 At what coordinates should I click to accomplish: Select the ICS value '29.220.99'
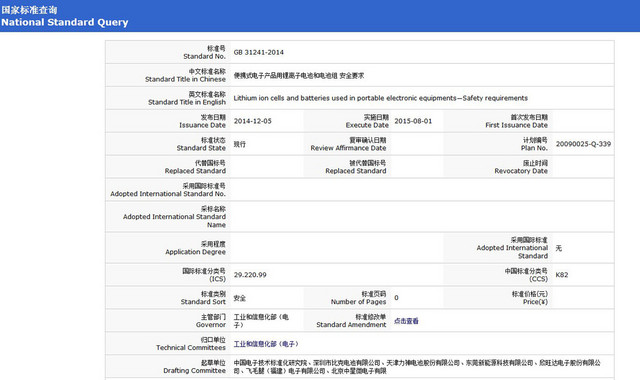coord(250,275)
